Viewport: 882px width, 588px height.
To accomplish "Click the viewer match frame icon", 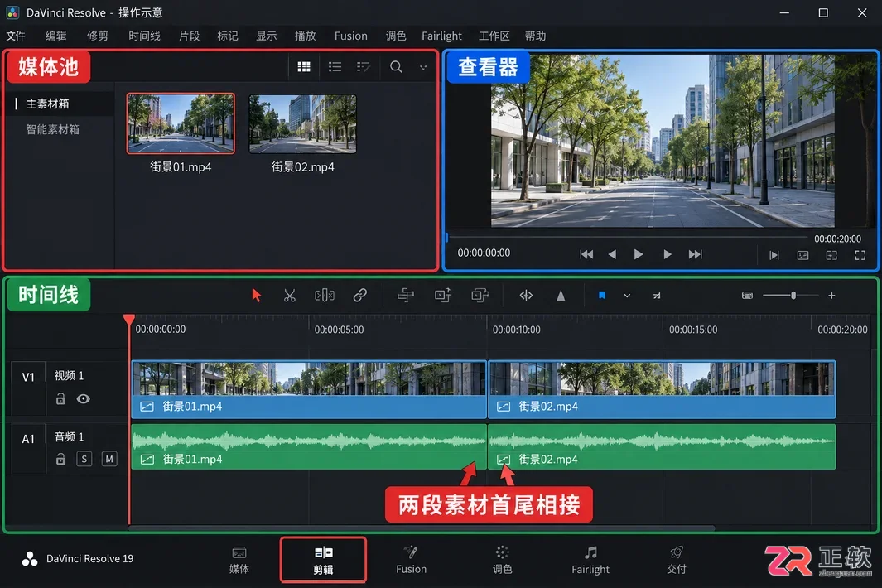I will [x=831, y=255].
